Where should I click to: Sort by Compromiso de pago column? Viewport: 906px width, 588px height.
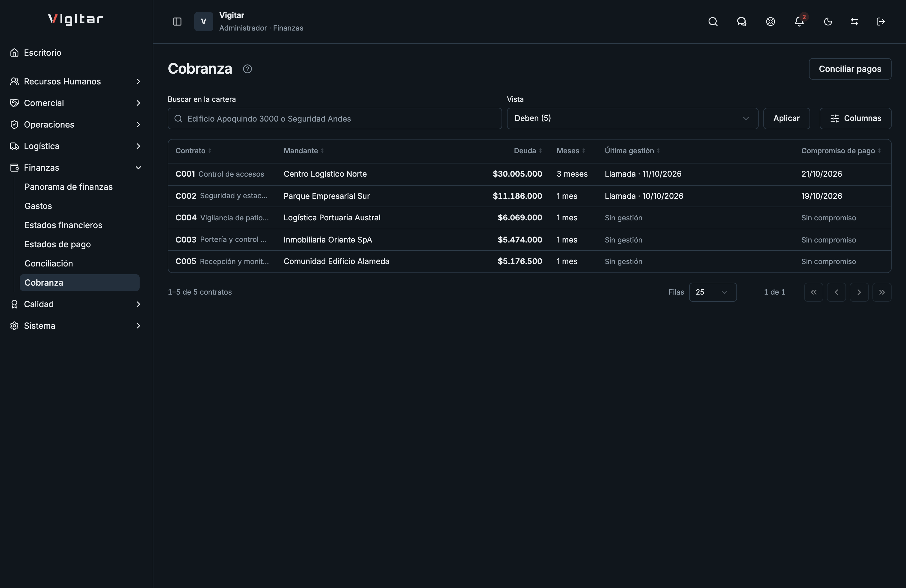point(841,151)
